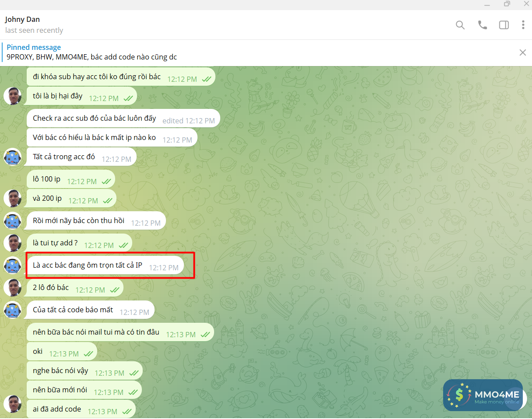Click Johny Dan's avatar beside Tất cả trong acc đó
This screenshot has width=532, height=419.
click(x=13, y=157)
